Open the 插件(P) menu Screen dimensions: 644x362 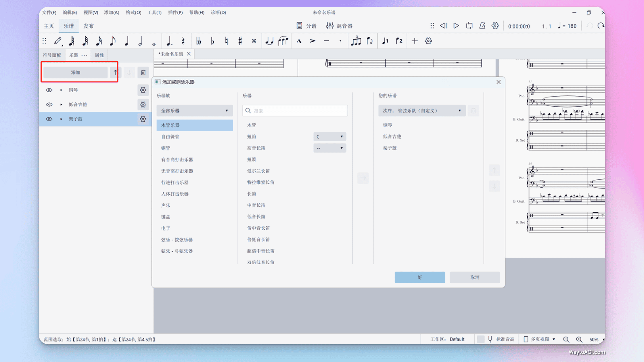pyautogui.click(x=175, y=13)
